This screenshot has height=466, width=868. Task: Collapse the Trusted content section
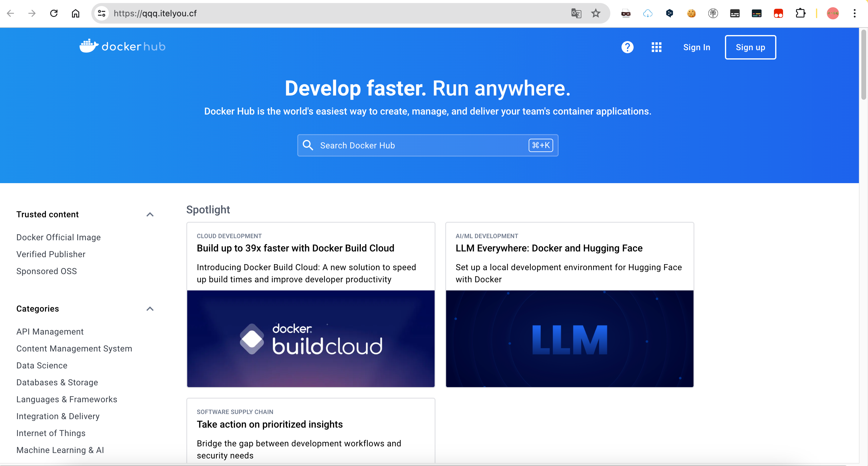[150, 215]
